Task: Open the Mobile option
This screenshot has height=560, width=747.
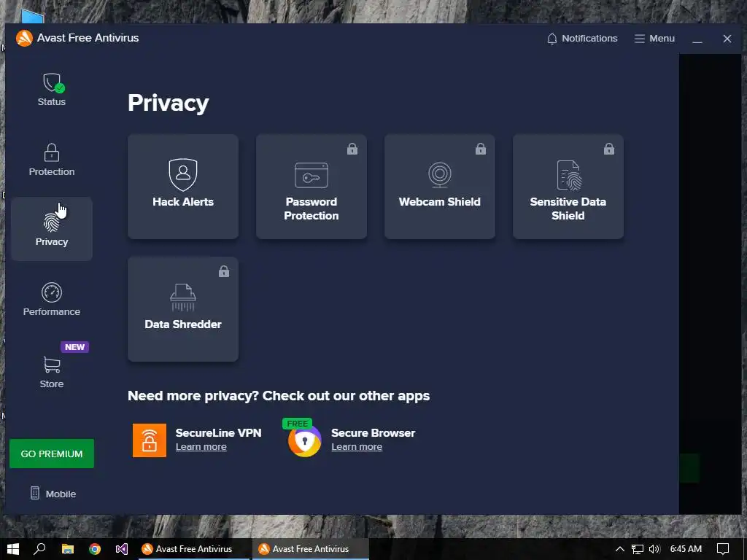Action: [x=53, y=494]
